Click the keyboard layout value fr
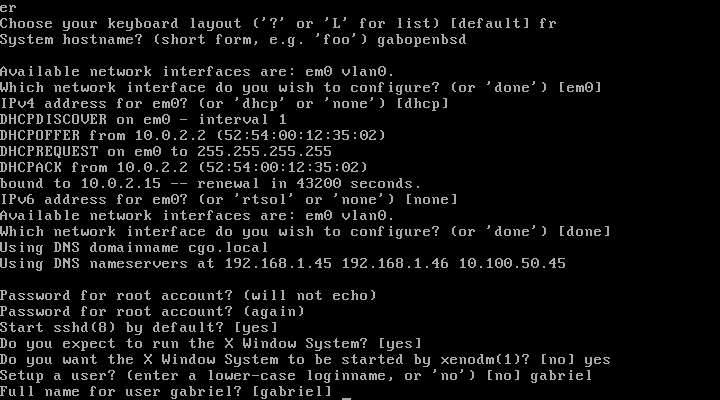The image size is (720, 400). click(x=547, y=23)
